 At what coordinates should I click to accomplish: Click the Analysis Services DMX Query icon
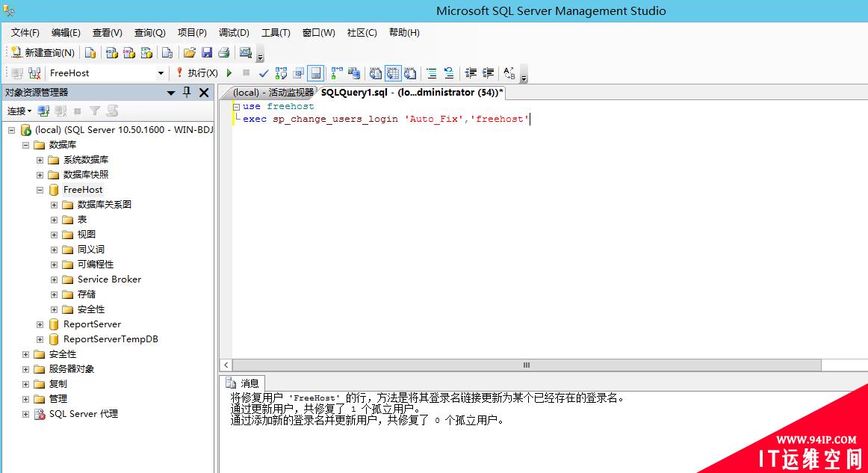129,52
